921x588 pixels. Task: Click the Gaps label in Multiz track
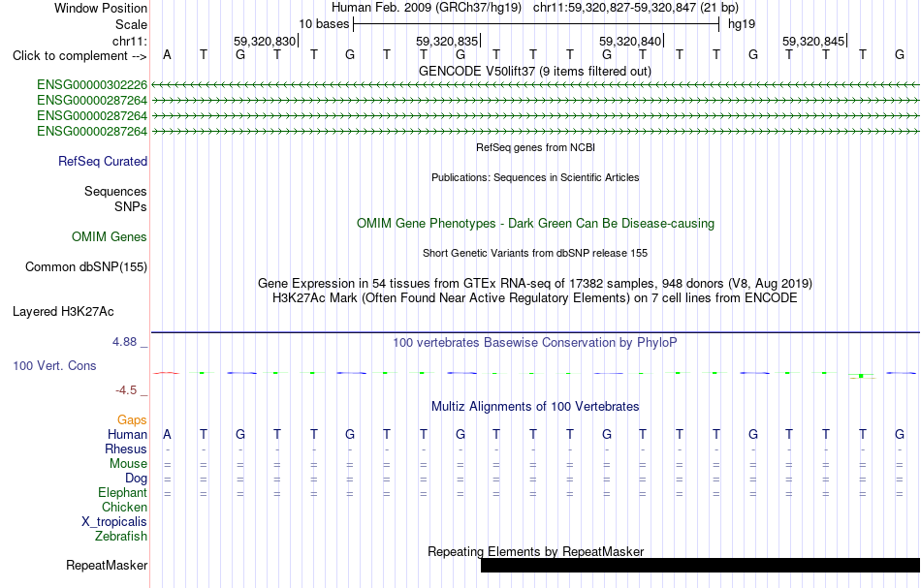click(132, 419)
